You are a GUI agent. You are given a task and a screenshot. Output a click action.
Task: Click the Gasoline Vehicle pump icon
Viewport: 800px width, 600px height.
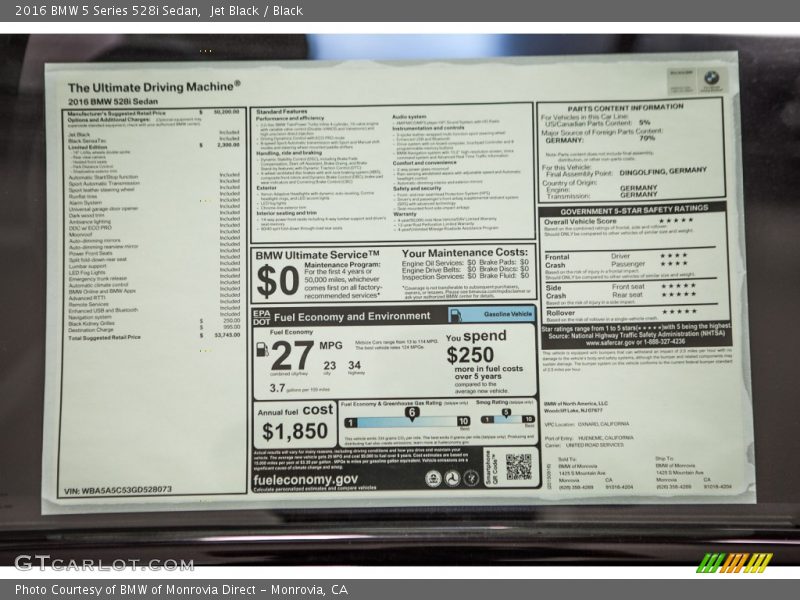pos(456,315)
